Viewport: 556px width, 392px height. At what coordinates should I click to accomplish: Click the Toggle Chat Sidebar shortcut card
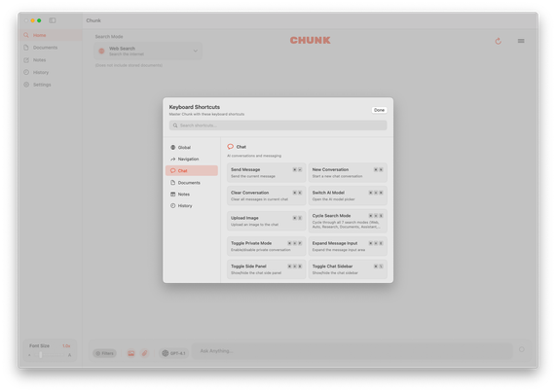point(348,269)
